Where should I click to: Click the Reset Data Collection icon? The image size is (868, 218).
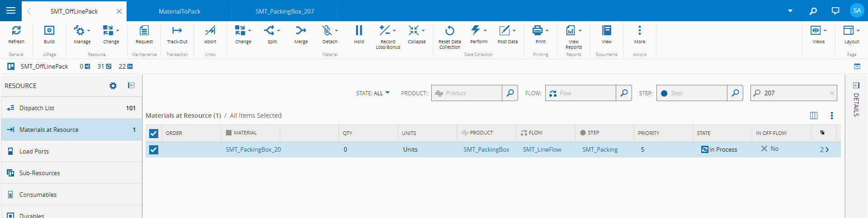449,31
